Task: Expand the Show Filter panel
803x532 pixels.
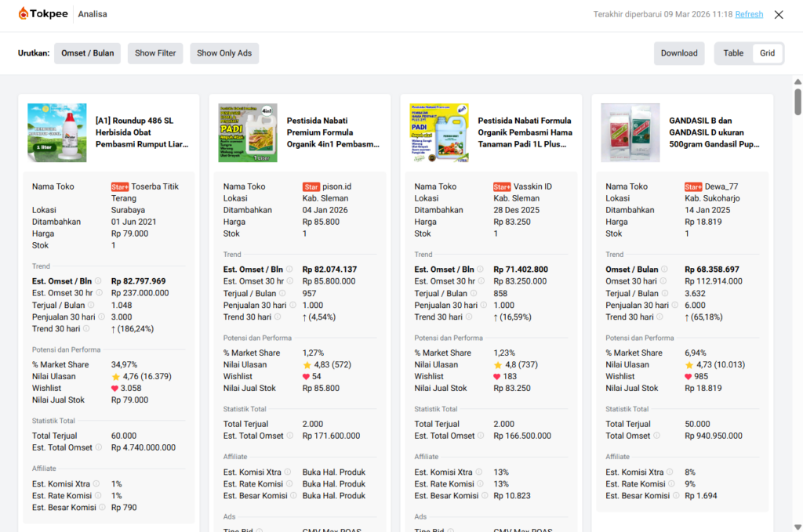Action: 155,53
